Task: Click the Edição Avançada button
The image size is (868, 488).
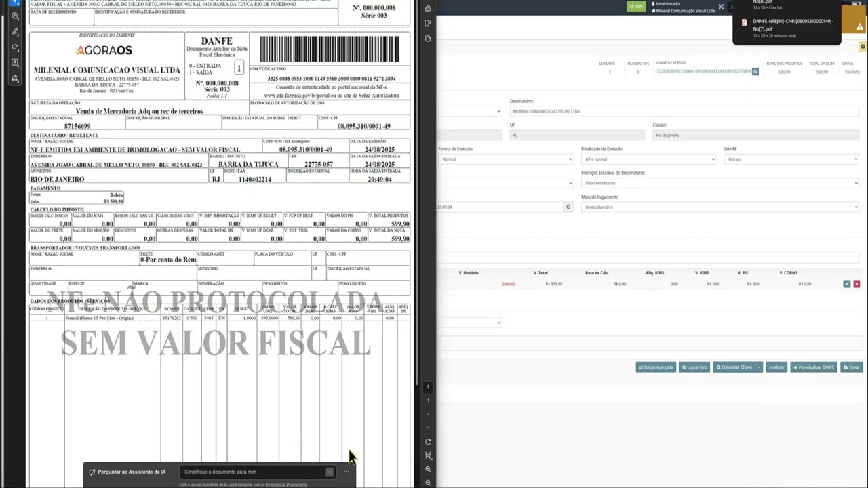Action: pyautogui.click(x=656, y=367)
